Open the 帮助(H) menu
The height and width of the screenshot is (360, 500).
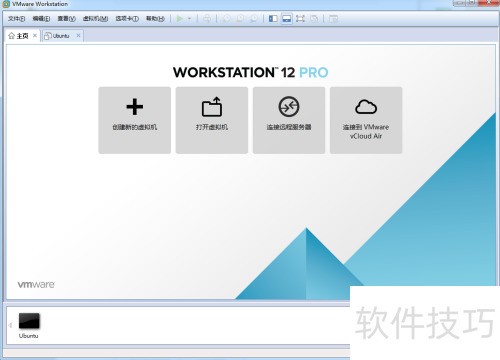(155, 19)
